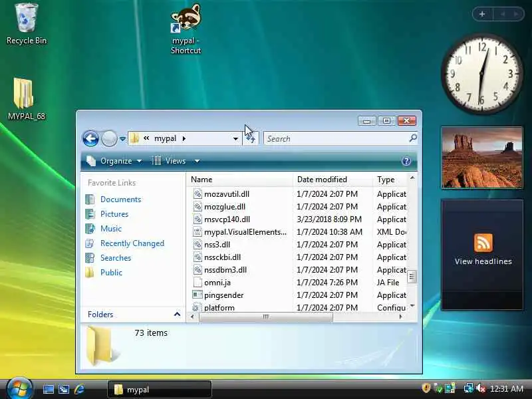
Task: Click the arrow after mypal in breadcrumb
Action: coord(184,138)
